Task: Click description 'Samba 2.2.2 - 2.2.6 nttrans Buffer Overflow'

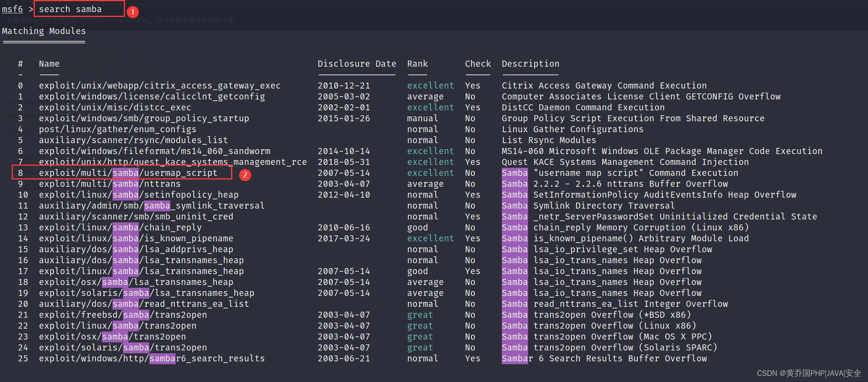Action: (615, 184)
